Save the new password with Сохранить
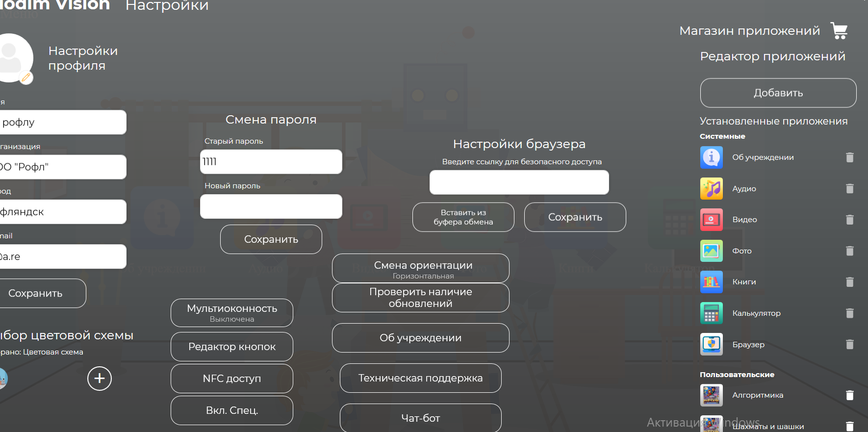Screen dimensions: 868x432 271,239
